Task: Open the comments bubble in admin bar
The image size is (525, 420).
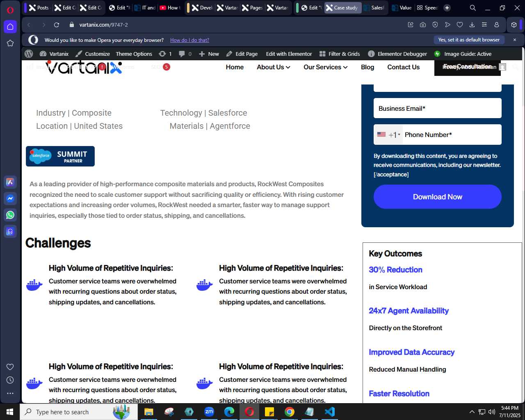Action: tap(185, 54)
